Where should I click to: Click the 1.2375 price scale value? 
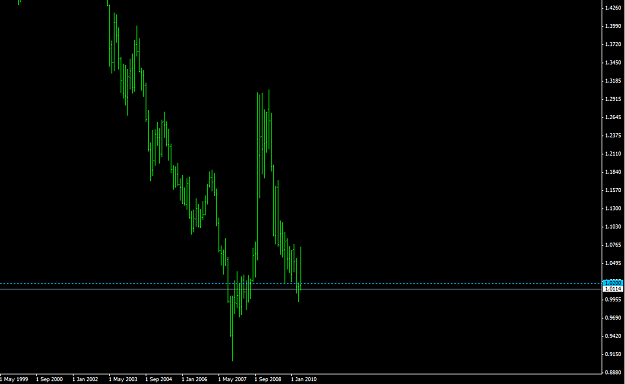tap(613, 136)
